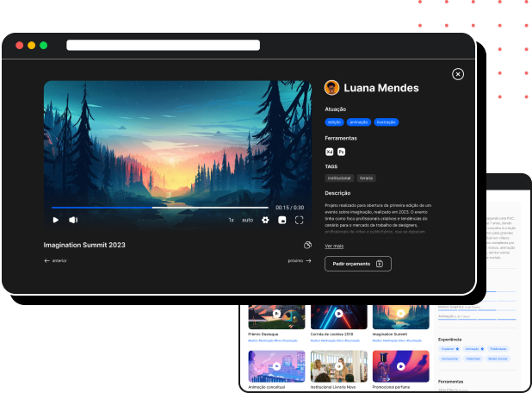This screenshot has width=532, height=393.
Task: Click the Adobe XD tool icon
Action: (330, 152)
